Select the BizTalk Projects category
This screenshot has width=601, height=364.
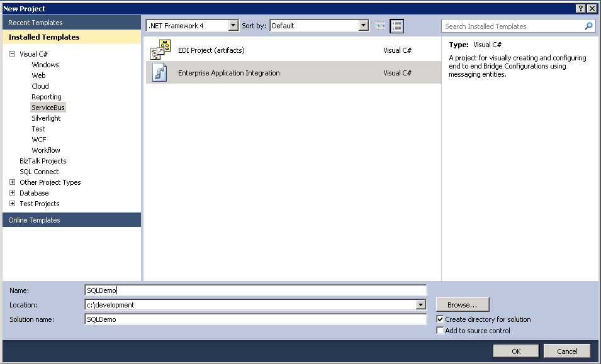coord(42,161)
